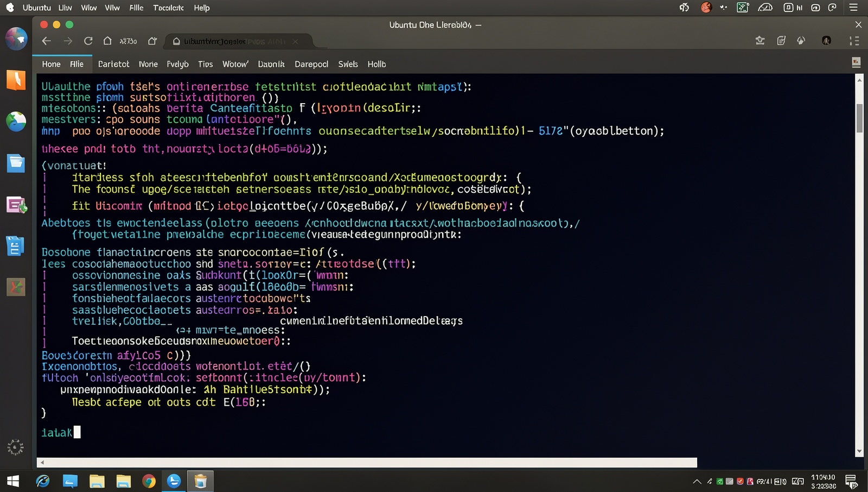
Task: Open the Ubuntu menu in top bar
Action: click(x=36, y=8)
